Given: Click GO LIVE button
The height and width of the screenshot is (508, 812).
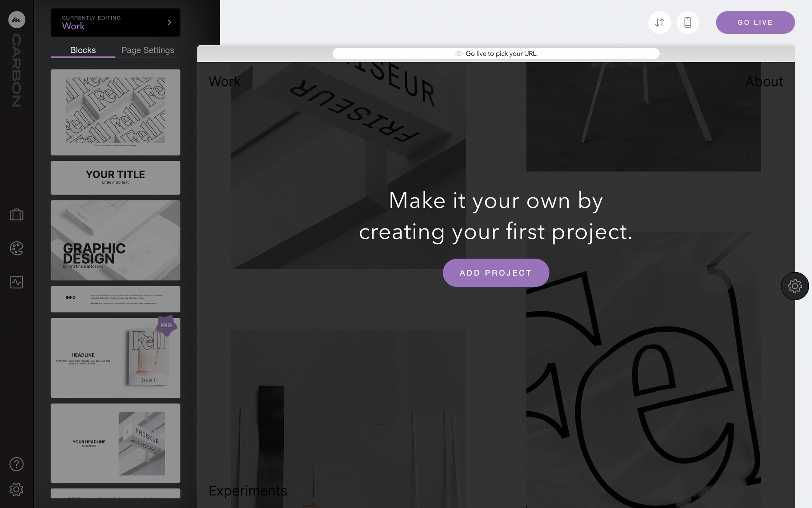Looking at the screenshot, I should click(x=755, y=22).
